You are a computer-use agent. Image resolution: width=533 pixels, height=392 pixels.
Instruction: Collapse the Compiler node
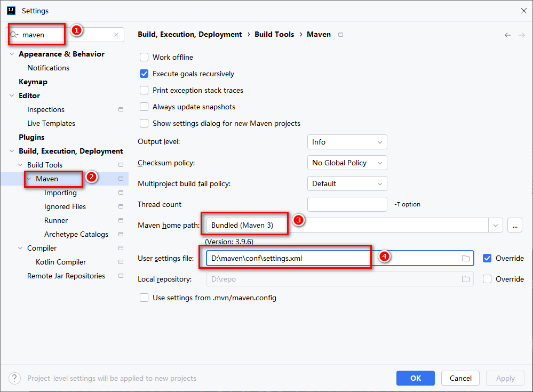(20, 249)
